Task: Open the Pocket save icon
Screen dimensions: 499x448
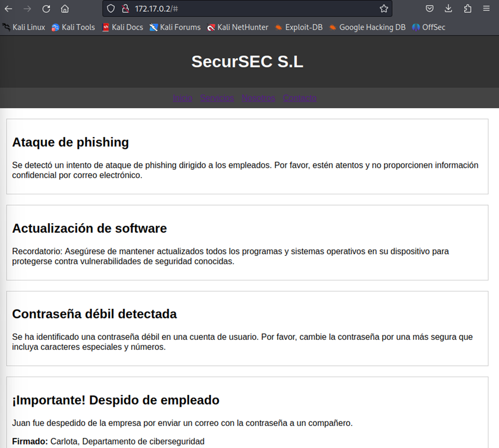Action: point(429,8)
